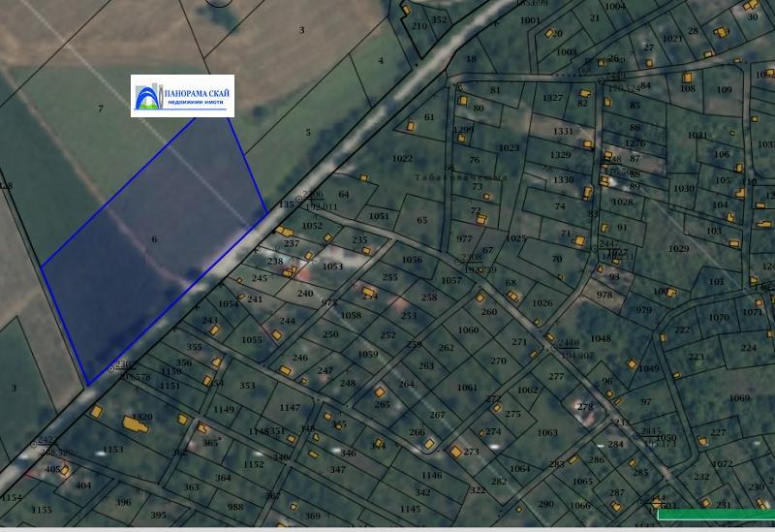Click parcel label 1069

pos(739,398)
